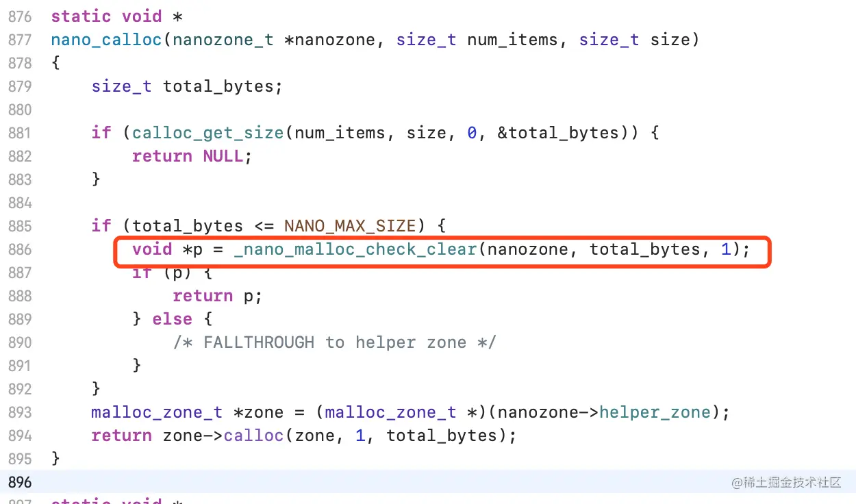Image resolution: width=856 pixels, height=504 pixels.
Task: Click the zone->calloc call on line 894
Action: [339, 436]
